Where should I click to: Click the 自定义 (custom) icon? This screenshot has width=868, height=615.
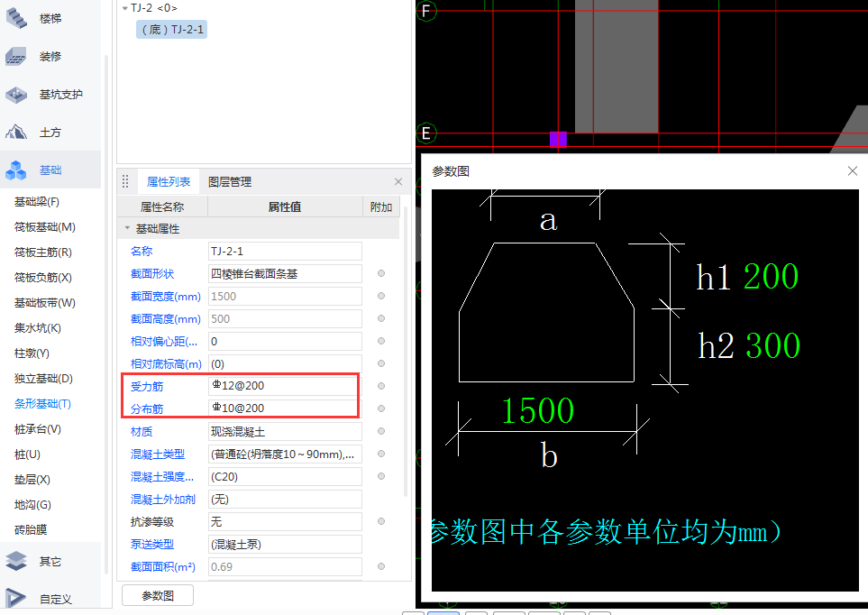[17, 598]
